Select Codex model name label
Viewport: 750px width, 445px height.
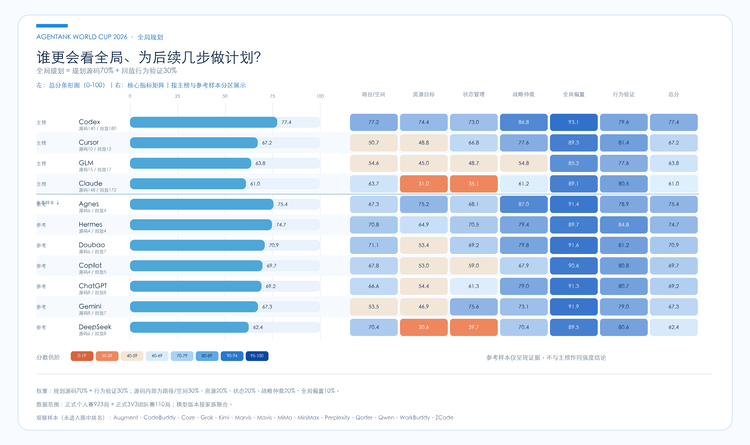pyautogui.click(x=89, y=122)
